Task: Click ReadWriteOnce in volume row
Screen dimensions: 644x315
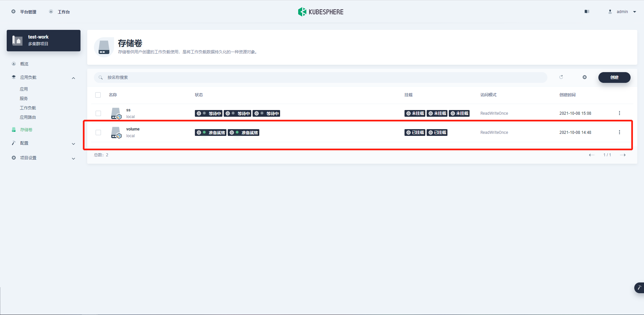Action: pos(494,133)
